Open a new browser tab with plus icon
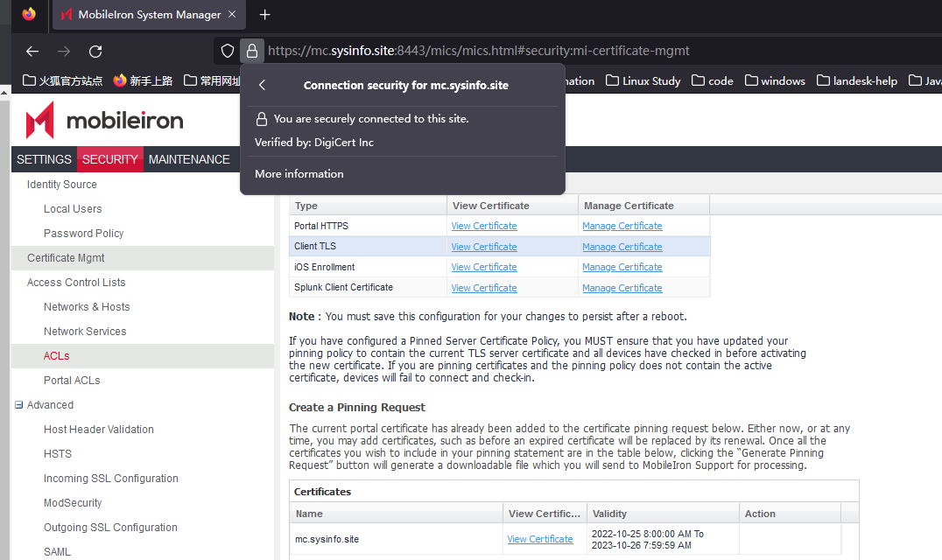This screenshot has height=560, width=942. point(265,15)
